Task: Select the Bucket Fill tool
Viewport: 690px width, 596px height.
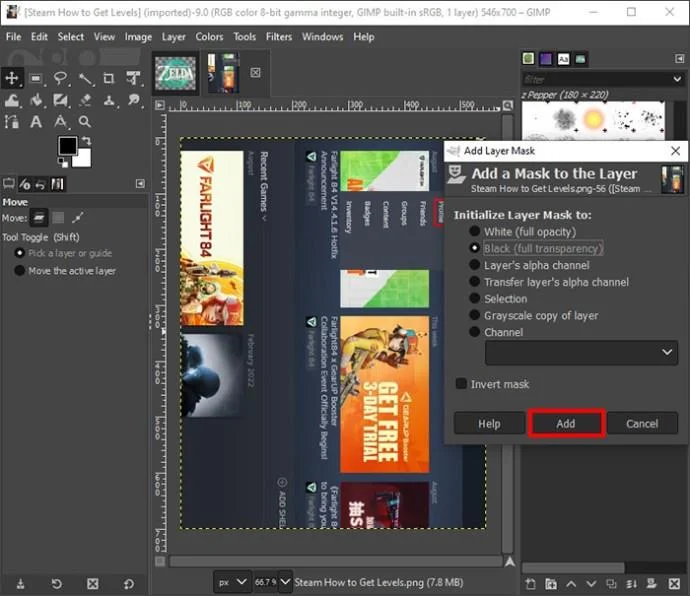Action: 36,101
